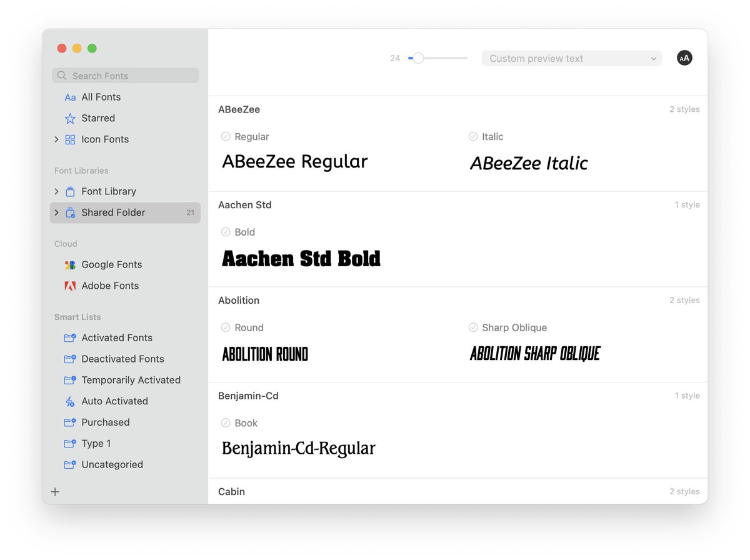Image resolution: width=750 pixels, height=560 pixels.
Task: Select the Starred star icon
Action: click(70, 118)
